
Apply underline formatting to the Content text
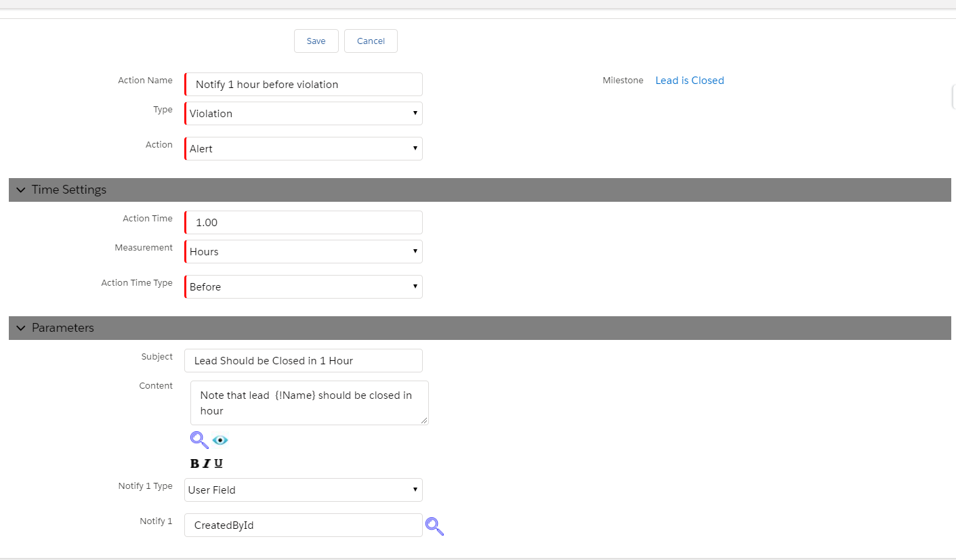[217, 463]
